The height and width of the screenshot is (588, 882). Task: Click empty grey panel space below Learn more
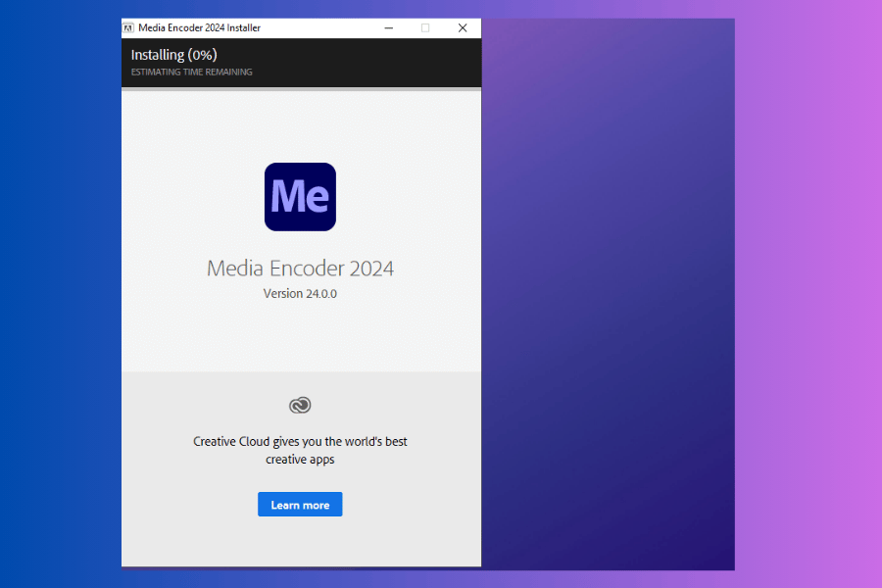[300, 542]
